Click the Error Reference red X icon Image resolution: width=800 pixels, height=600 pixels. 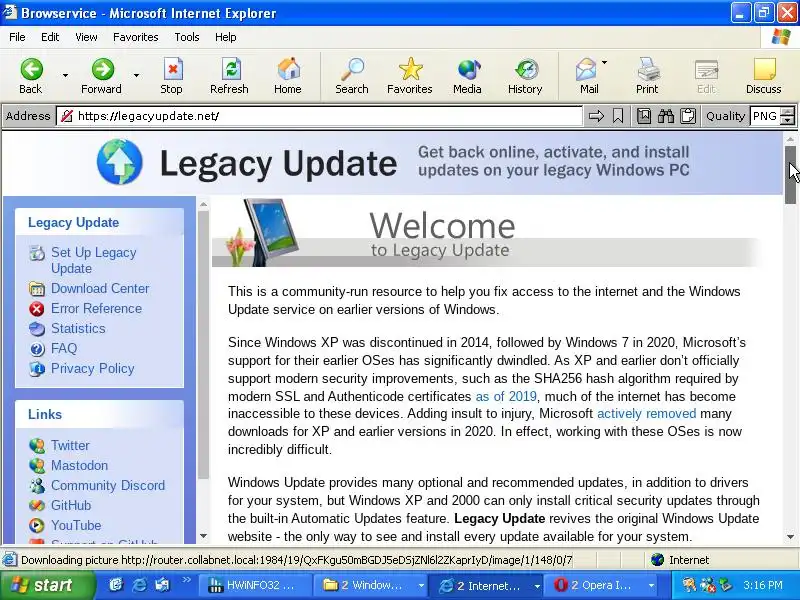tap(37, 309)
